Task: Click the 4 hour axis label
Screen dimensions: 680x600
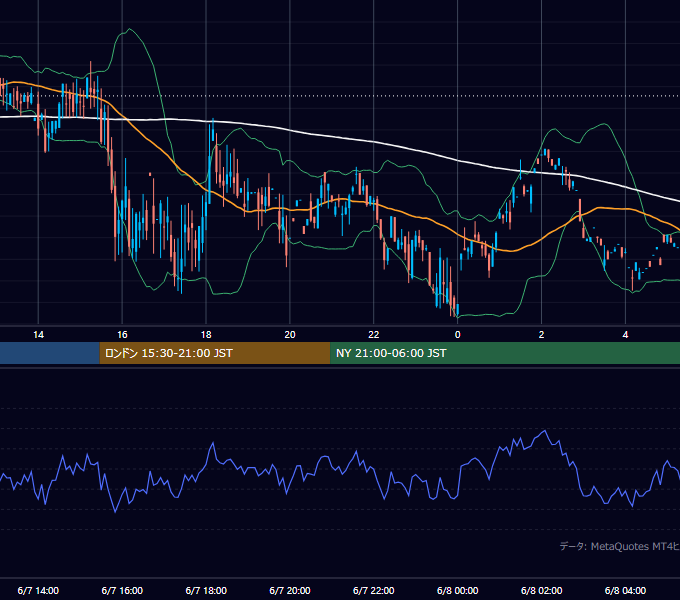Action: click(625, 335)
